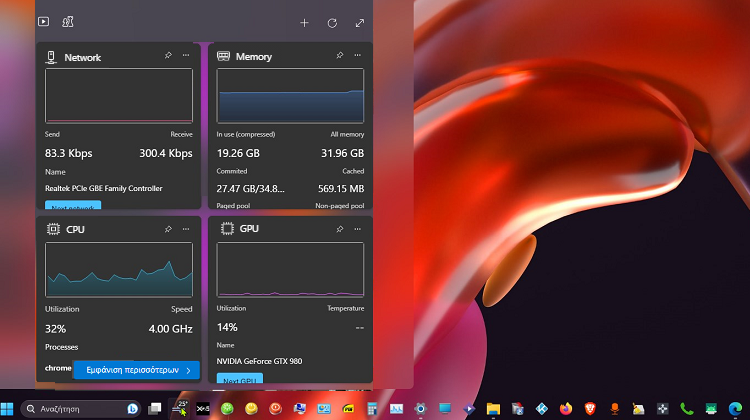The image size is (750, 420).
Task: Select the 31.96 GB all memory value
Action: pyautogui.click(x=342, y=153)
